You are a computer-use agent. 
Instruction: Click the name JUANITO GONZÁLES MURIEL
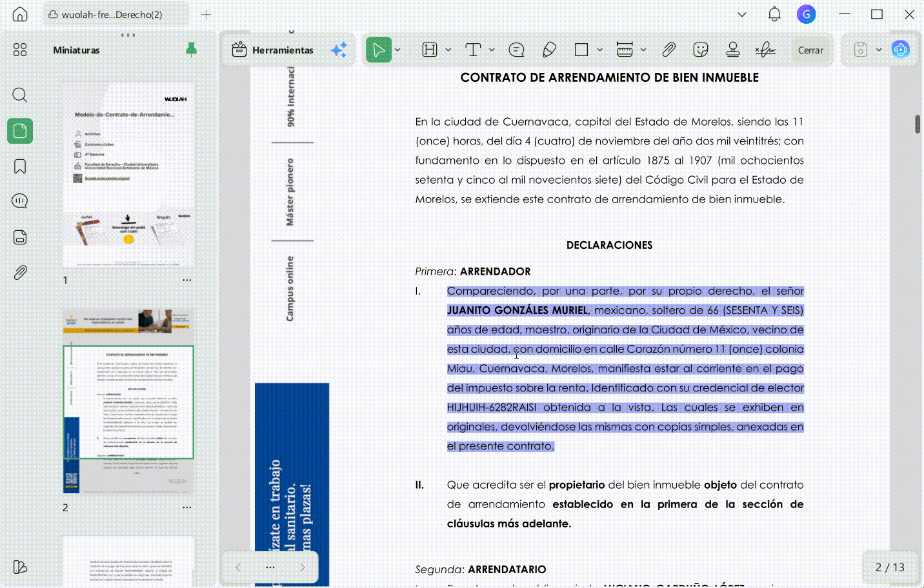coord(518,310)
